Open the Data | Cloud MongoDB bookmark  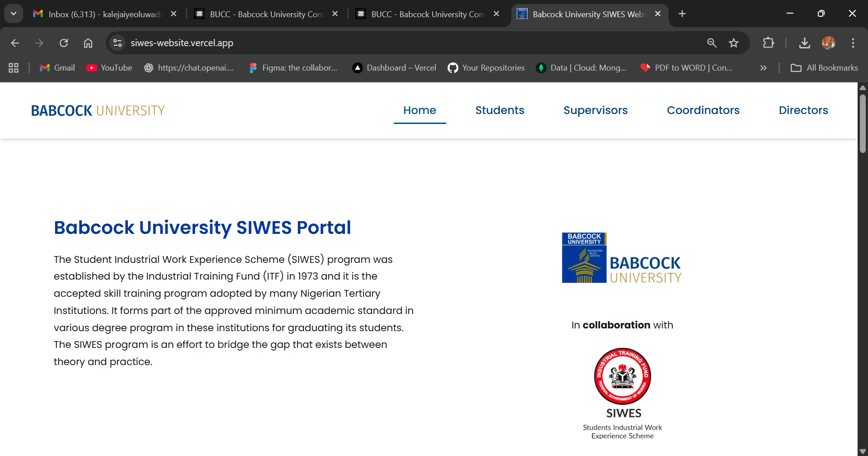(x=581, y=68)
